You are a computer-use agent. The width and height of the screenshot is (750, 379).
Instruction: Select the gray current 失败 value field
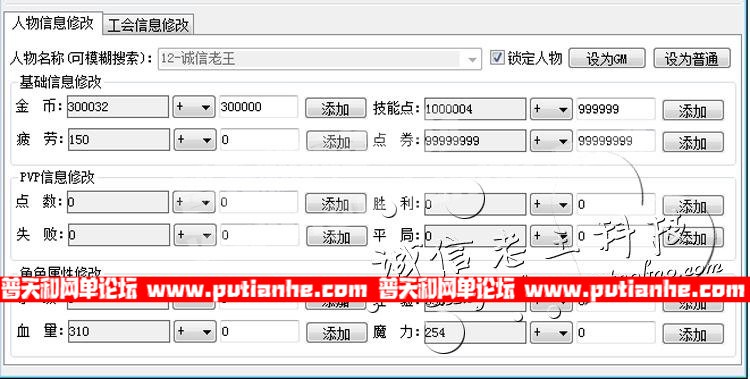click(119, 234)
